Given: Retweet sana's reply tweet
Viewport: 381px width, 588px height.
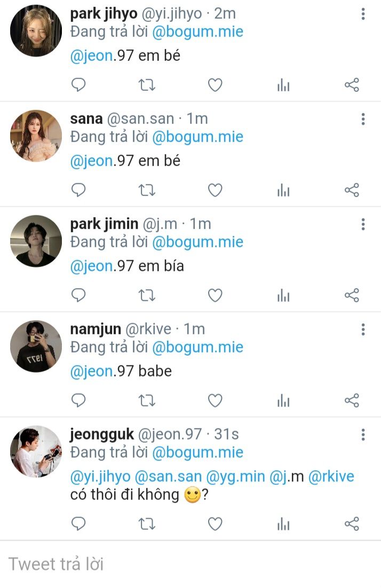Looking at the screenshot, I should [147, 190].
